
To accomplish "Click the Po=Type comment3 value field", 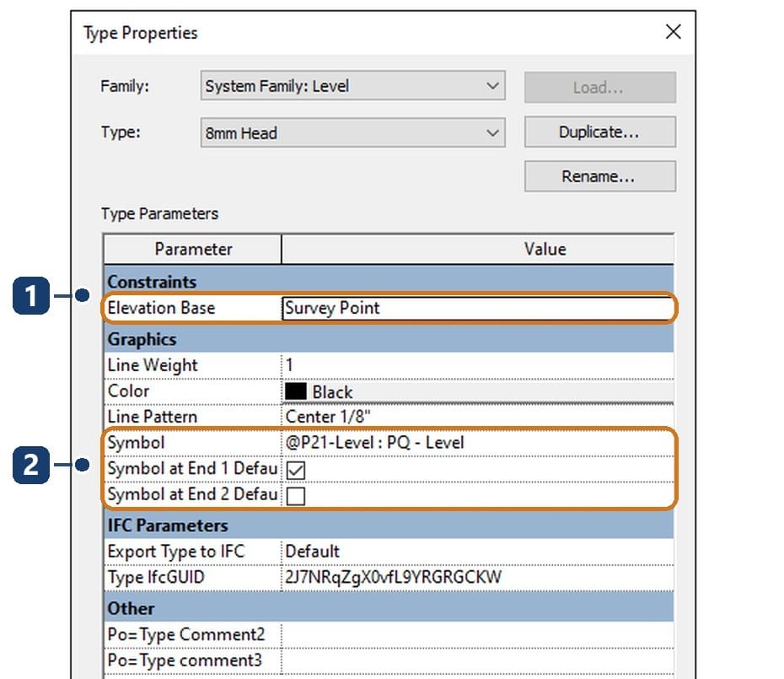I will point(477,660).
